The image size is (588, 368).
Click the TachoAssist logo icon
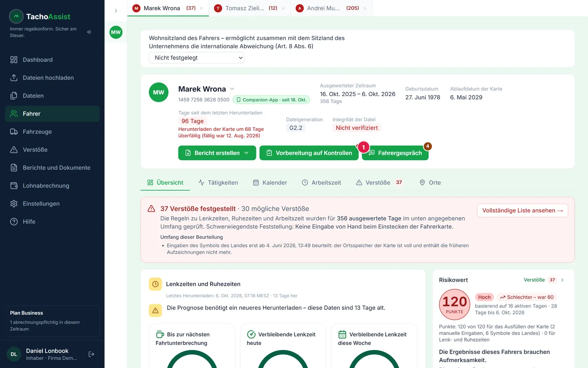[16, 16]
